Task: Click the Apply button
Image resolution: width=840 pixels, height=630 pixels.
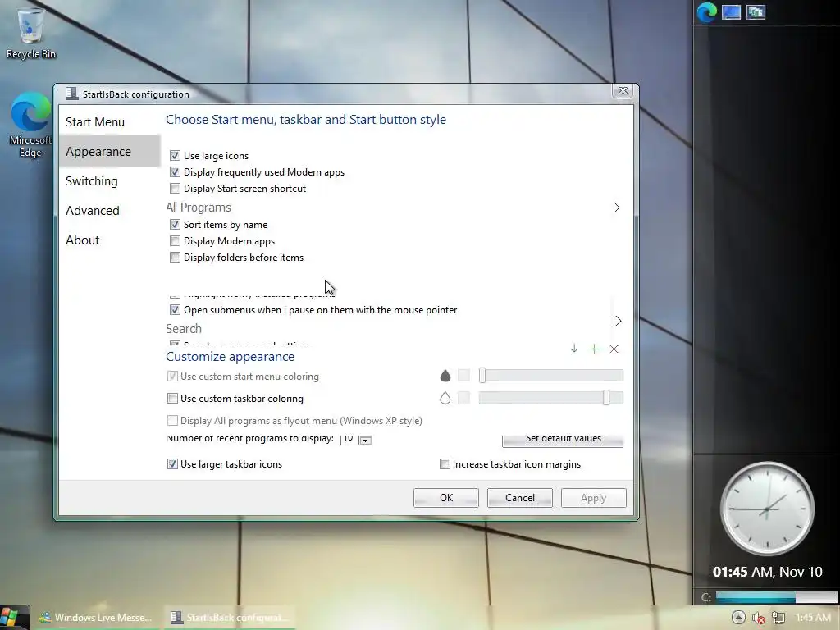Action: pyautogui.click(x=594, y=498)
